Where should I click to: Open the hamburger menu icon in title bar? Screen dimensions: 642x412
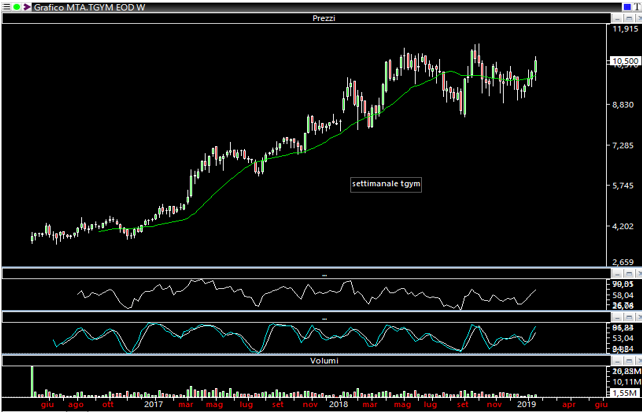[6, 7]
